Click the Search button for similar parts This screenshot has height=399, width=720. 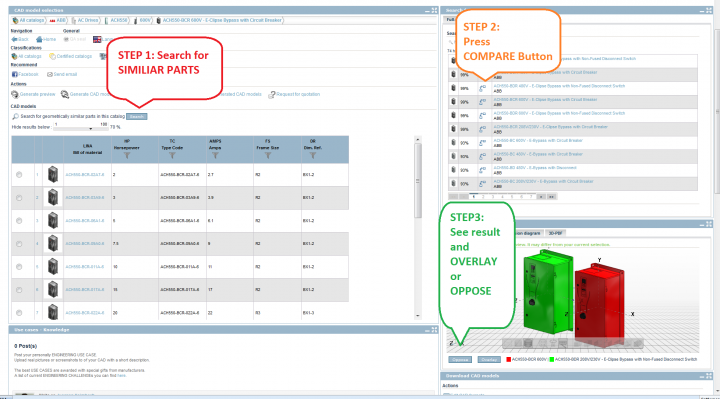[x=137, y=117]
